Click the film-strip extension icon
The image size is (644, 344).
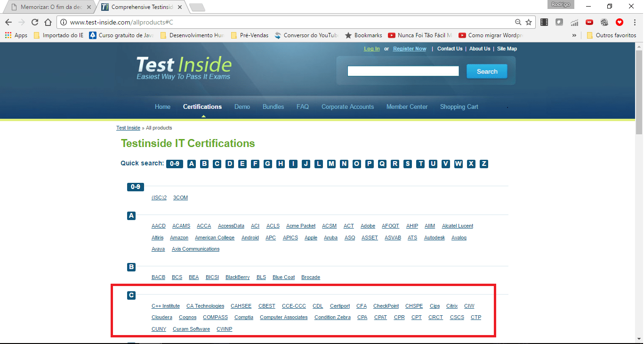click(x=544, y=22)
